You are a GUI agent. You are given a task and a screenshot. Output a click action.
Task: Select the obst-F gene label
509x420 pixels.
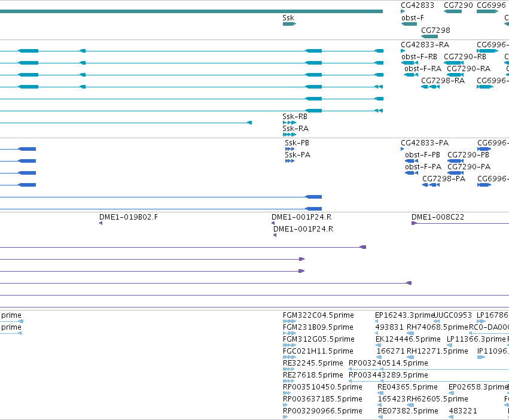[412, 18]
